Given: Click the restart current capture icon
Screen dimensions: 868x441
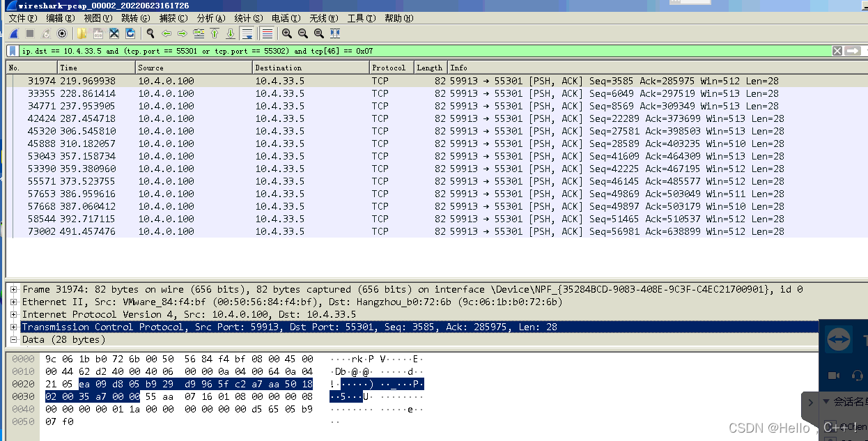Looking at the screenshot, I should (x=45, y=33).
